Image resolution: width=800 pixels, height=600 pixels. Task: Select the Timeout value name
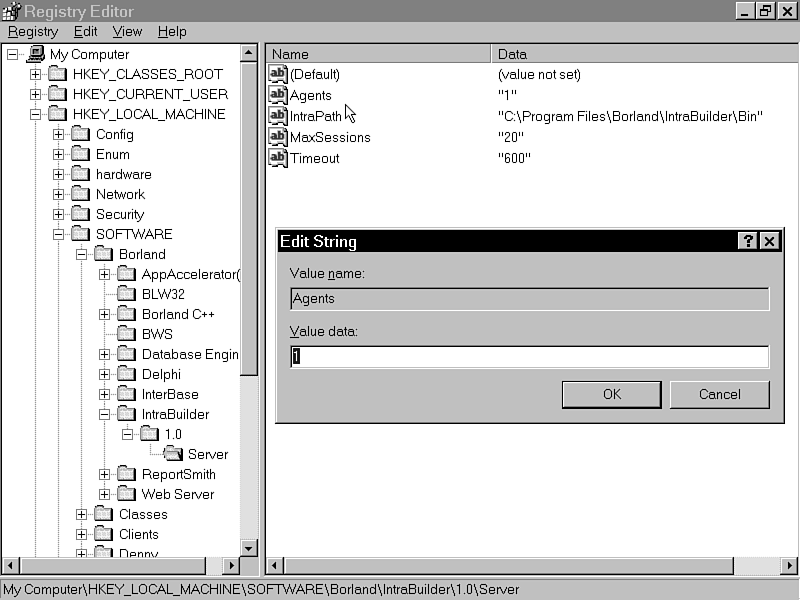315,158
